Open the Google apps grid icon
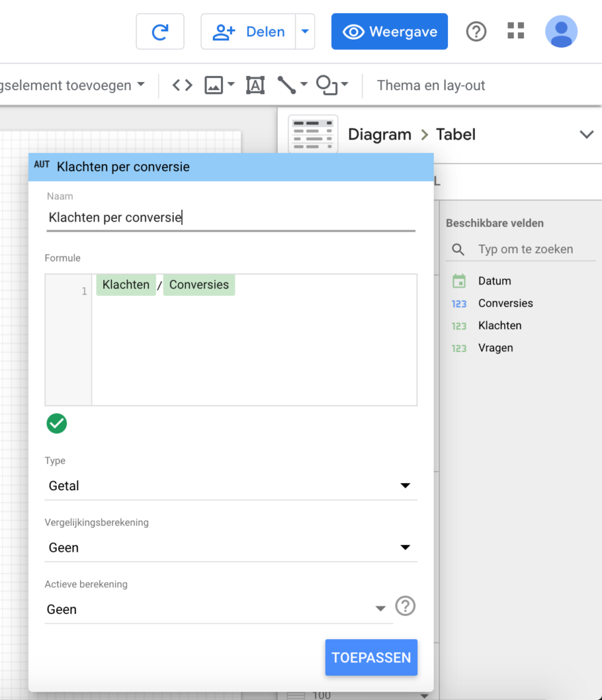 (516, 31)
